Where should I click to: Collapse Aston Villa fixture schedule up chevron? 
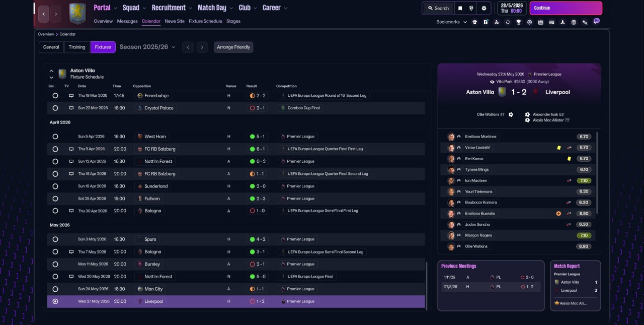[51, 71]
